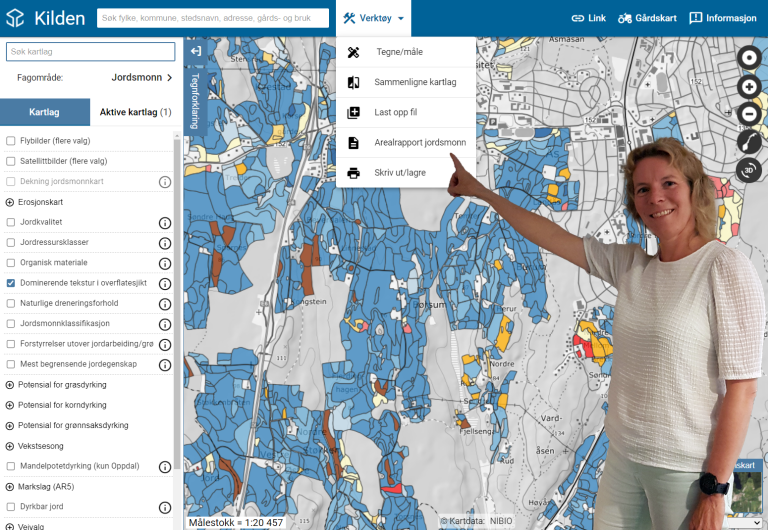
Task: Show info for Jordressursklasser layer
Action: point(165,243)
